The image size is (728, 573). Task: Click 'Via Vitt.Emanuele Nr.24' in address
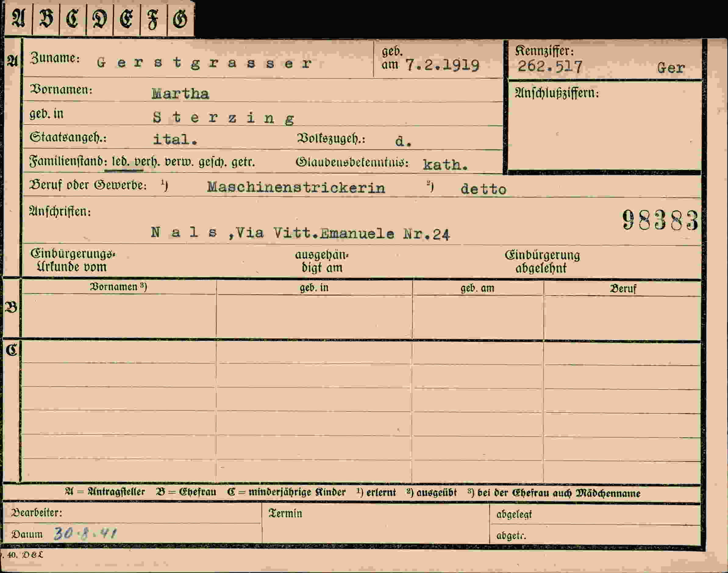coord(343,233)
